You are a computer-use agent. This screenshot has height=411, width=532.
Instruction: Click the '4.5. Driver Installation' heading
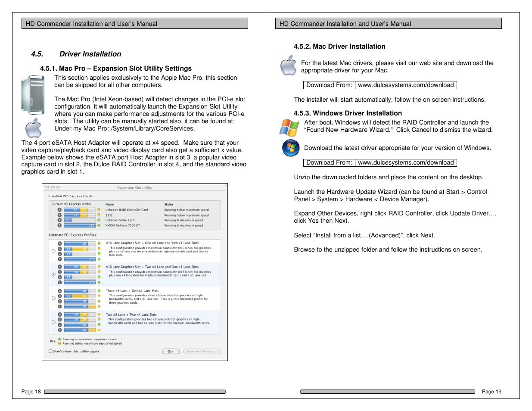[76, 54]
